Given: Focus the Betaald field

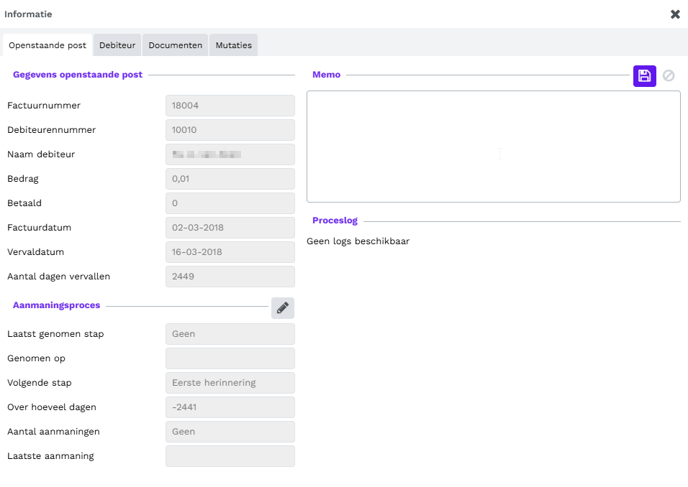Looking at the screenshot, I should tap(229, 203).
